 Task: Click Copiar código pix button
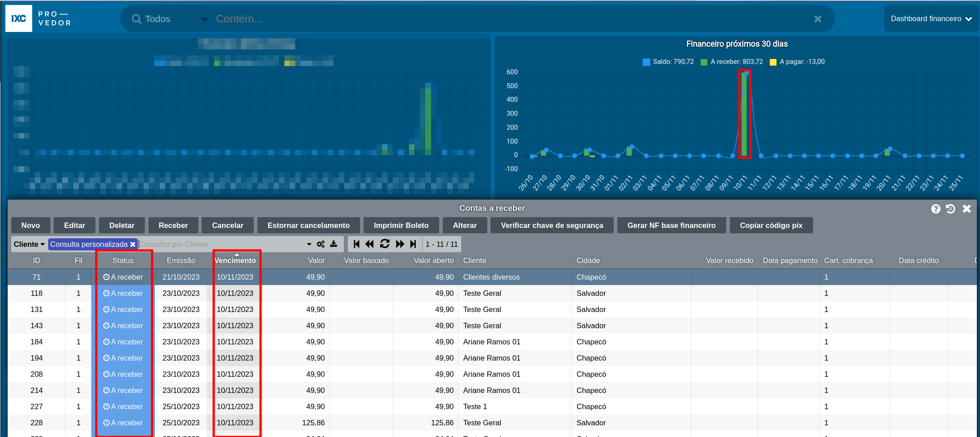[x=771, y=225]
